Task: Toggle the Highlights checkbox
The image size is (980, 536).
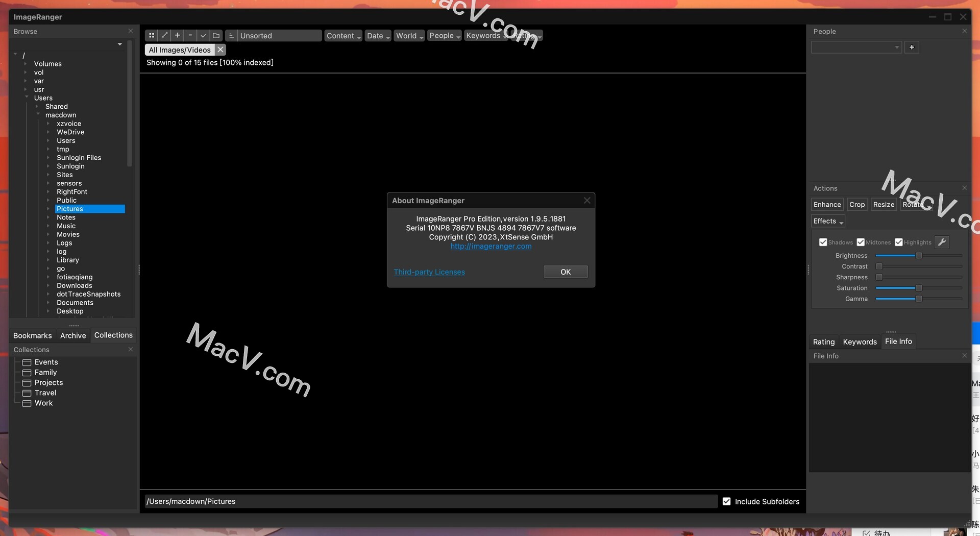Action: pyautogui.click(x=899, y=242)
